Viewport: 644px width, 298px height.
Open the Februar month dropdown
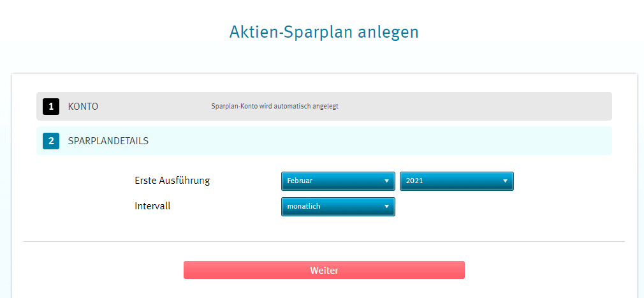338,181
